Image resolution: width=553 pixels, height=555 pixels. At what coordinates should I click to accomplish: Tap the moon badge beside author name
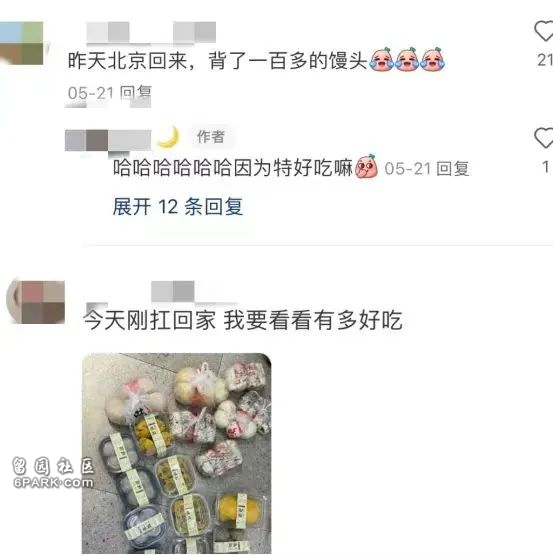pyautogui.click(x=168, y=137)
